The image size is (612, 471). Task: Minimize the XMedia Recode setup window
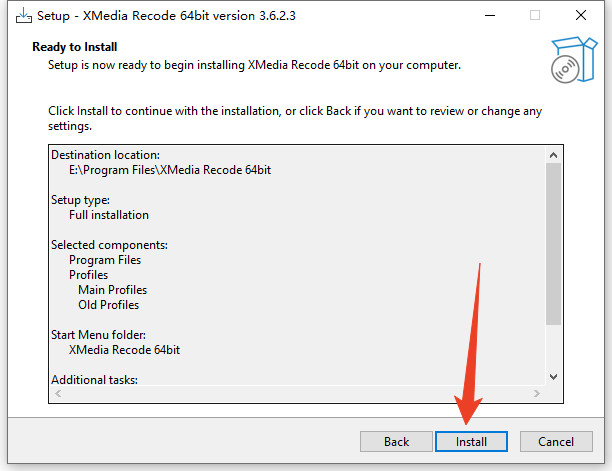tap(489, 16)
